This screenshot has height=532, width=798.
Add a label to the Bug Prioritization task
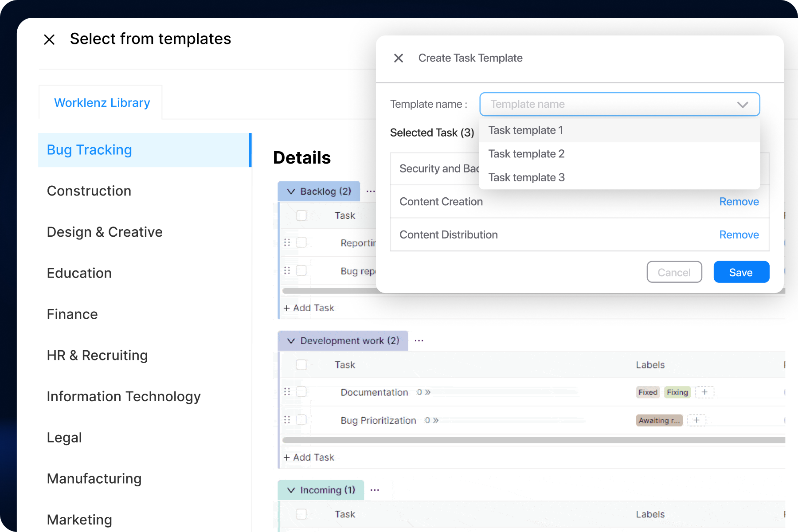(696, 420)
